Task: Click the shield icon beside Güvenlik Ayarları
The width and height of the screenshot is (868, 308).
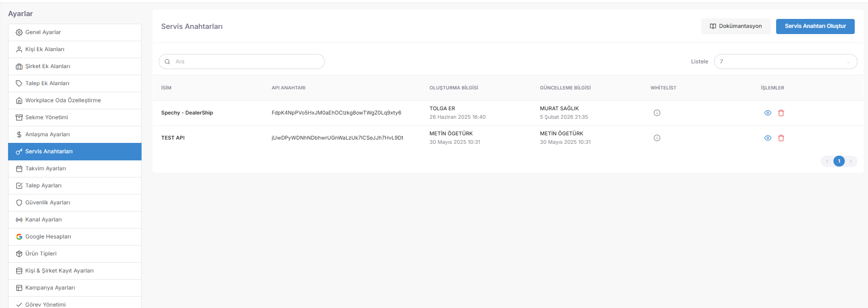Action: [x=19, y=203]
